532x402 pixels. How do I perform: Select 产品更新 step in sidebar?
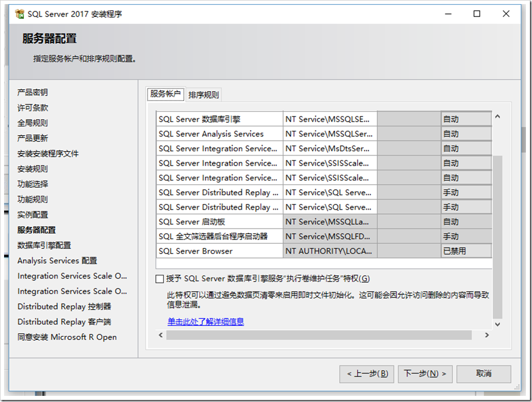click(33, 138)
